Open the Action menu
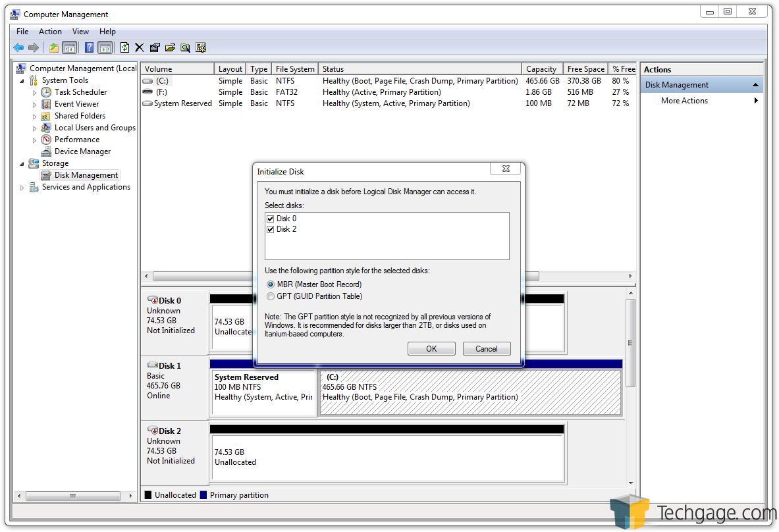 click(x=50, y=31)
